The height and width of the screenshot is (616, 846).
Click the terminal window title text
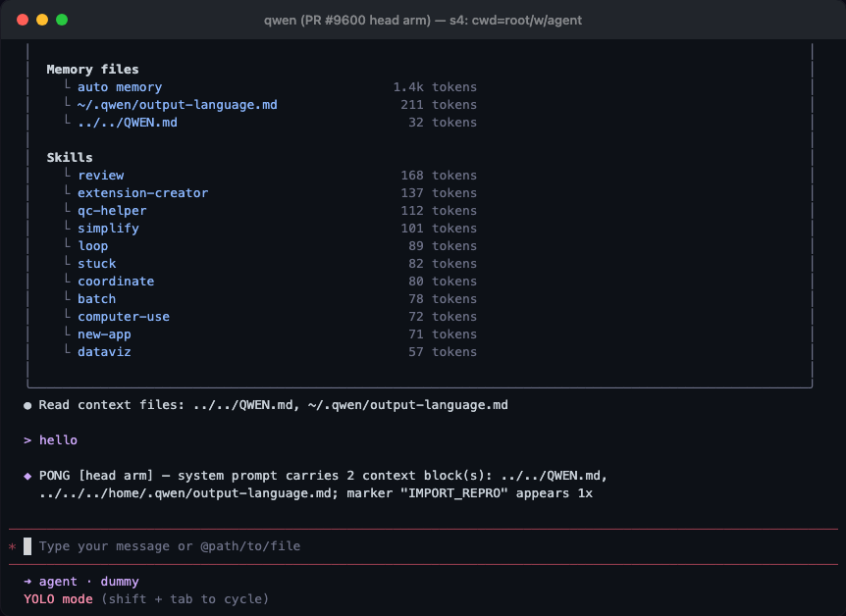(x=423, y=21)
